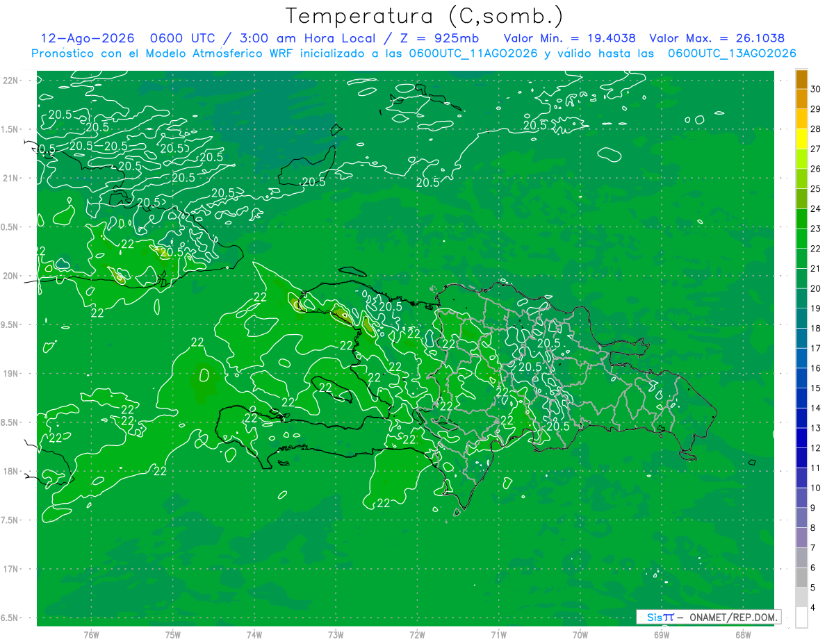The image size is (834, 644).
Task: Click the color bar value label 4
Action: [x=813, y=608]
